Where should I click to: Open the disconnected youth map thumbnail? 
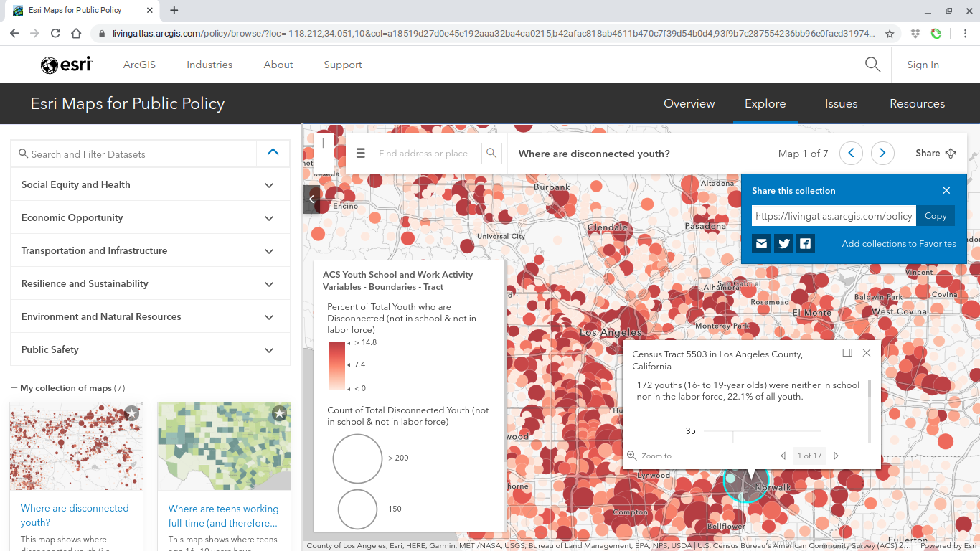pos(76,446)
